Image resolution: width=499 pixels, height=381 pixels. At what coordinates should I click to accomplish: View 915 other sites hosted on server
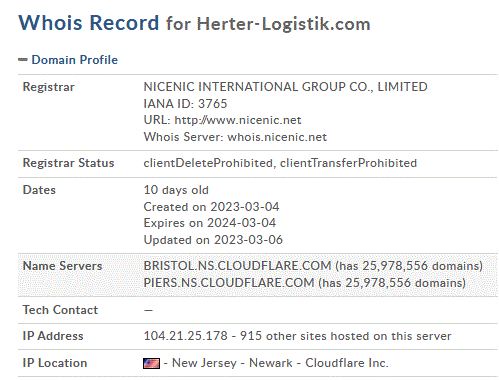click(345, 336)
